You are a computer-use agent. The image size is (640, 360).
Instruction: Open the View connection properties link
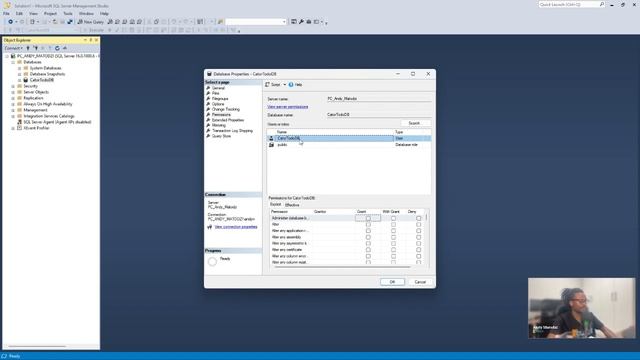[x=236, y=227]
